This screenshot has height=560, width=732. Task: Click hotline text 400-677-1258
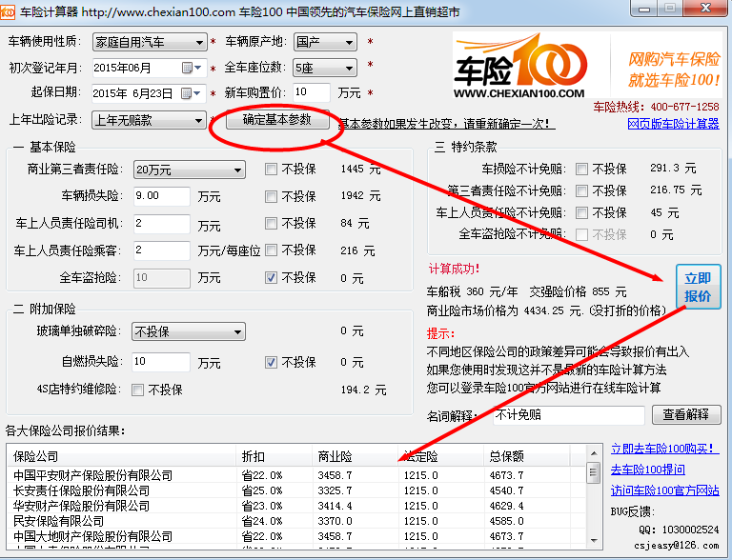tap(685, 107)
